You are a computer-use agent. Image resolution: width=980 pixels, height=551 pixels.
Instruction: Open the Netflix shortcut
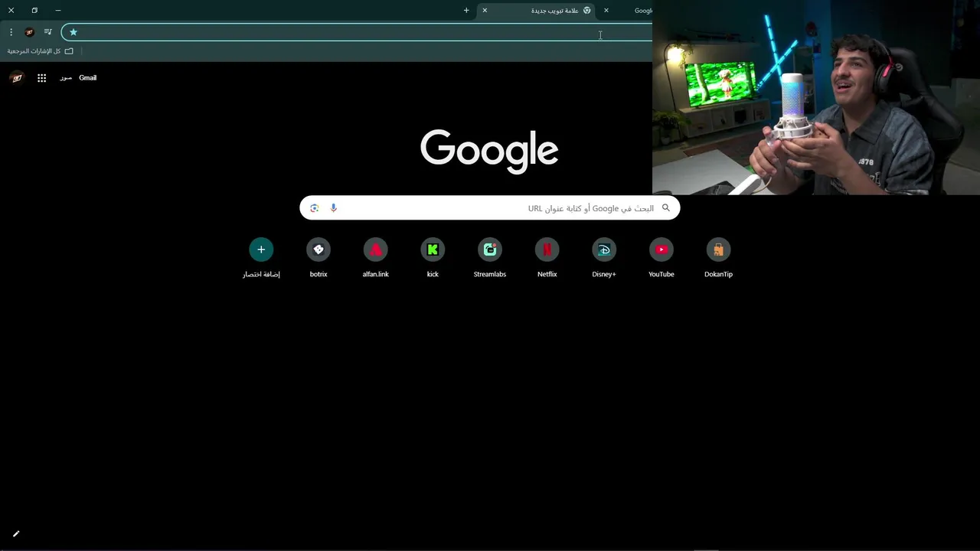547,259
